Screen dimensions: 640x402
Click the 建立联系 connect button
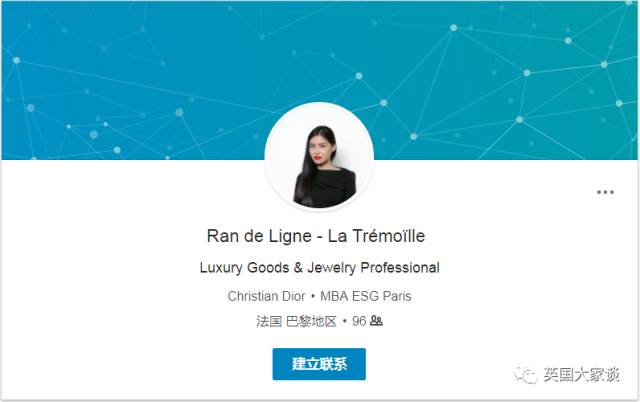coord(319,364)
